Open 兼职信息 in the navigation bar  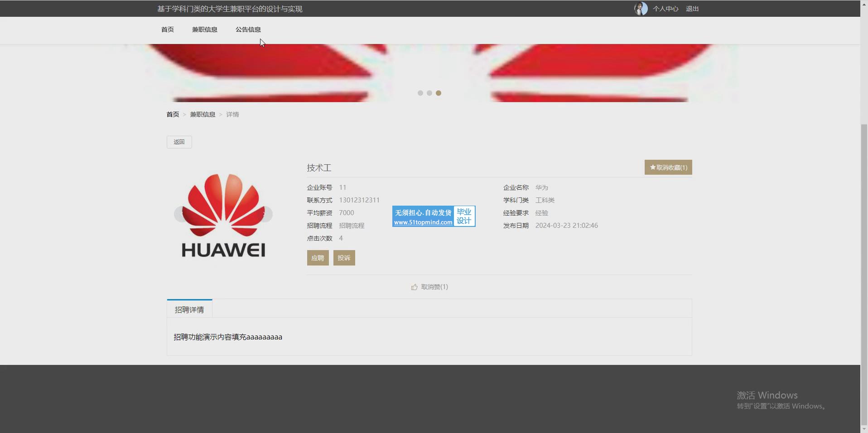coord(205,30)
